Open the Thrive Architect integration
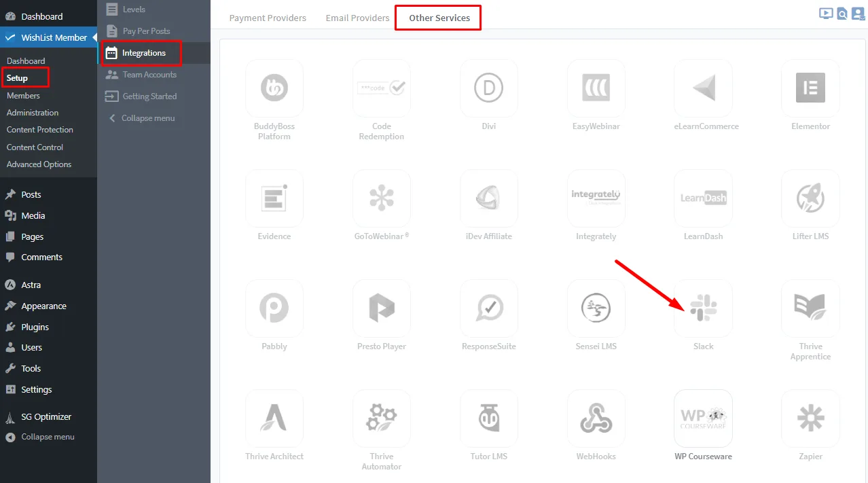 pyautogui.click(x=274, y=418)
